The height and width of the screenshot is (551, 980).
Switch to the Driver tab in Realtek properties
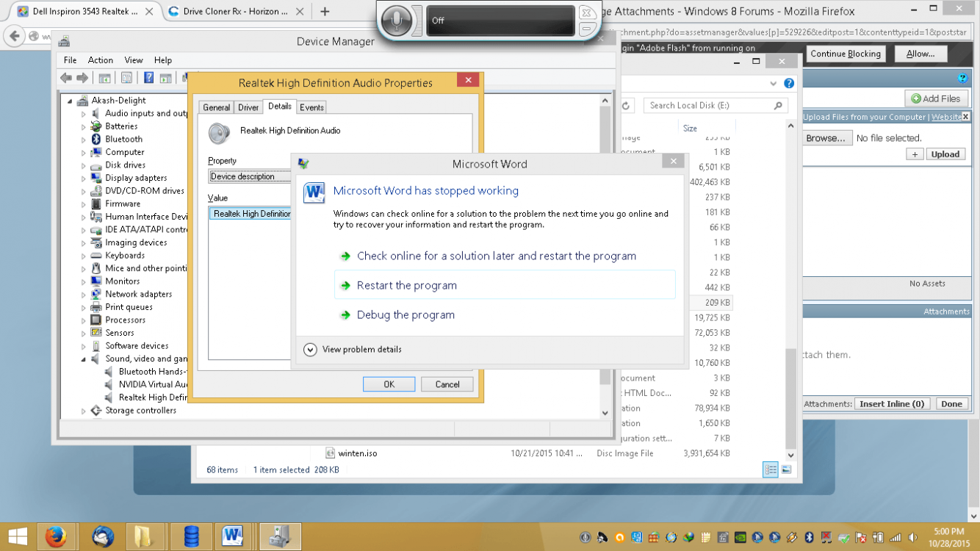tap(248, 107)
